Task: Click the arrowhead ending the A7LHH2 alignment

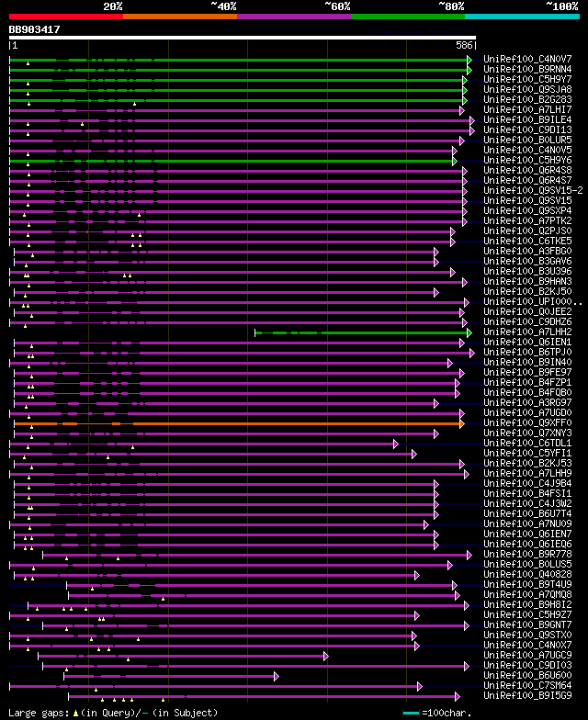Action: [x=469, y=332]
